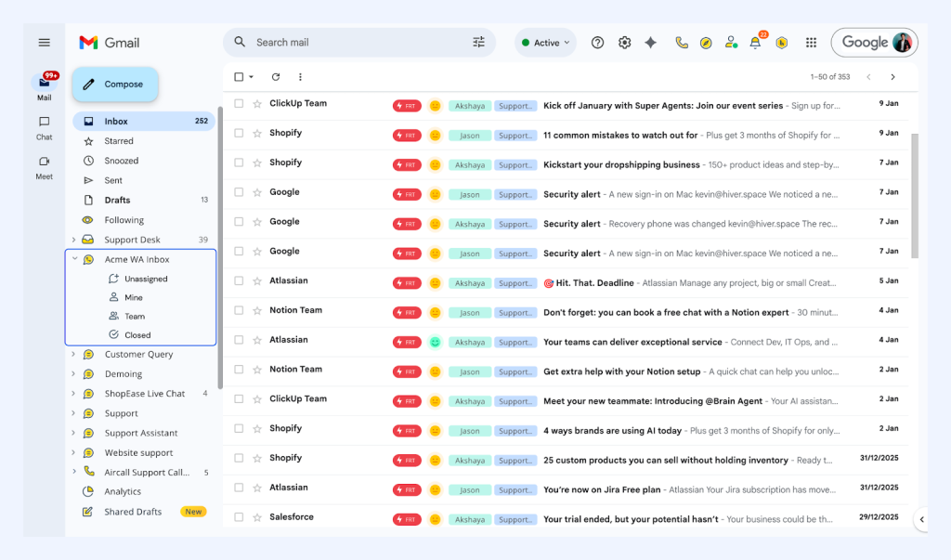Screen dimensions: 951x560
Task: Open the Chat section in left rail
Action: 45,128
